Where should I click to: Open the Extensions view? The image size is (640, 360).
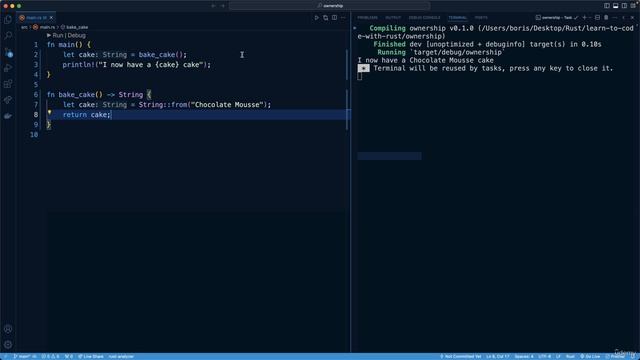(x=8, y=84)
